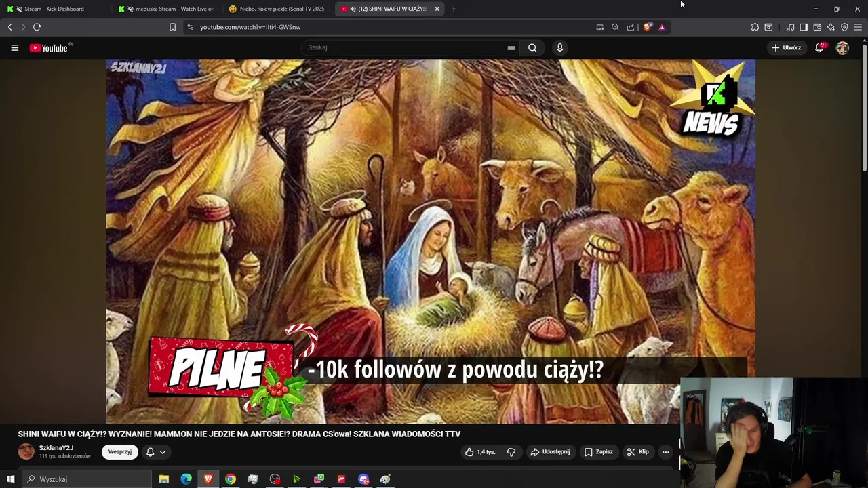Open the tab search toolbar icon
Screen dimensions: 868x488
tap(768, 27)
